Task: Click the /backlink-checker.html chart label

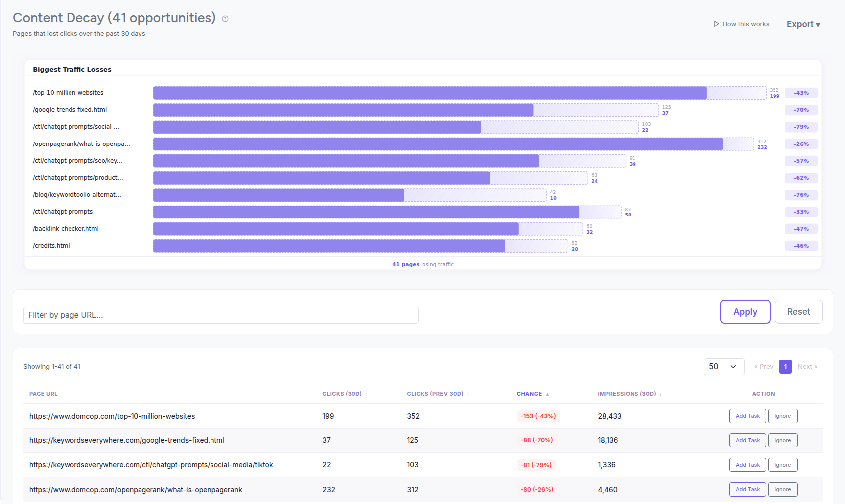Action: (66, 229)
